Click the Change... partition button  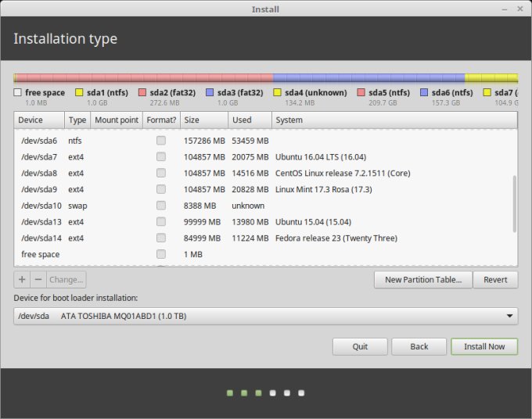click(x=66, y=280)
